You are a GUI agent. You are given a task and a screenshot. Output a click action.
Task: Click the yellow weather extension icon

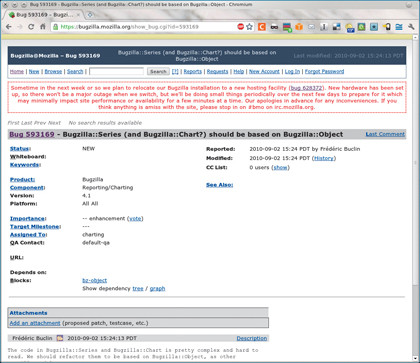tap(349, 27)
